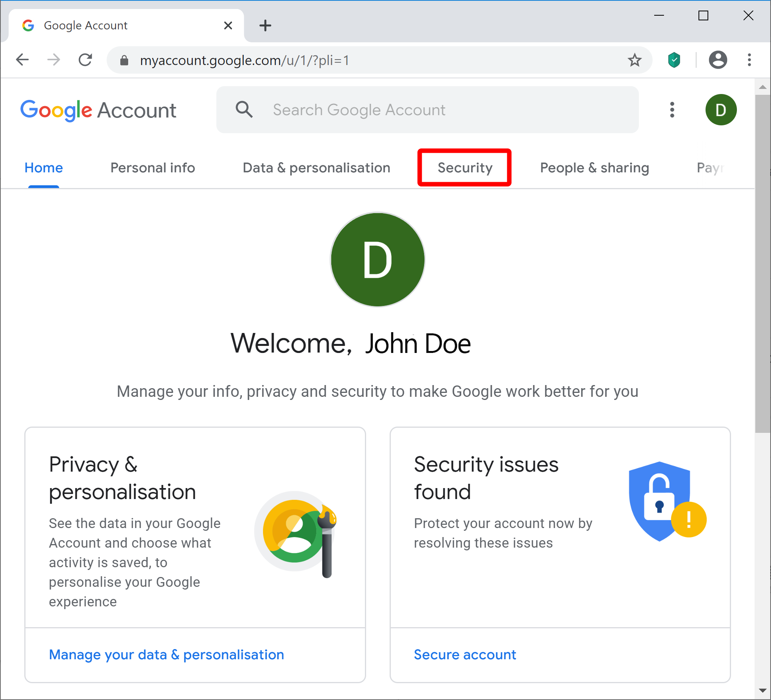The image size is (771, 700).
Task: Open the more options menu beside the search bar
Action: click(x=671, y=110)
